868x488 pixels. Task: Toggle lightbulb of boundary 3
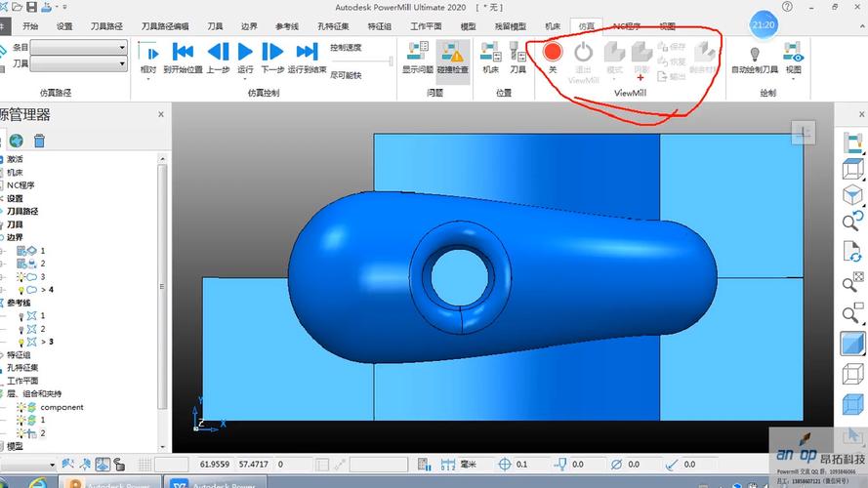coord(21,276)
